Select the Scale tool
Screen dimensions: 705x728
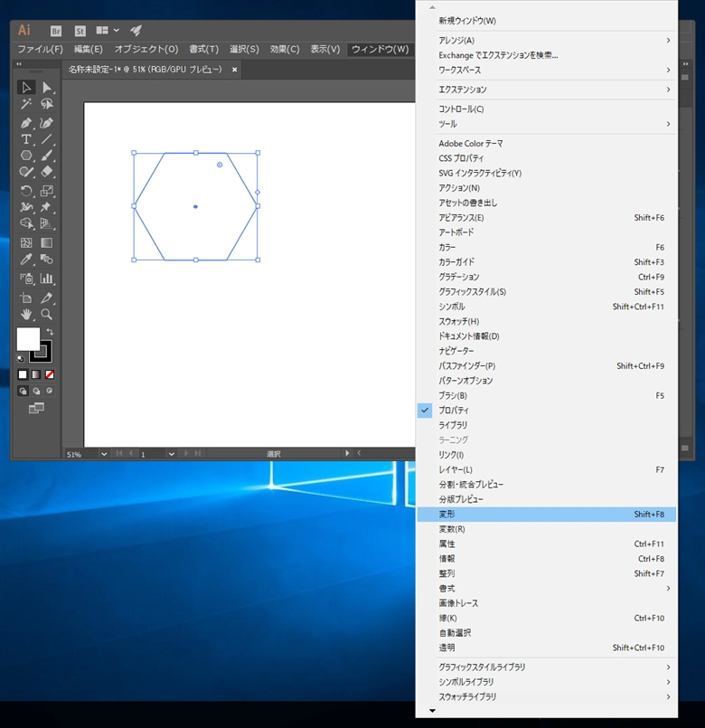tap(47, 191)
